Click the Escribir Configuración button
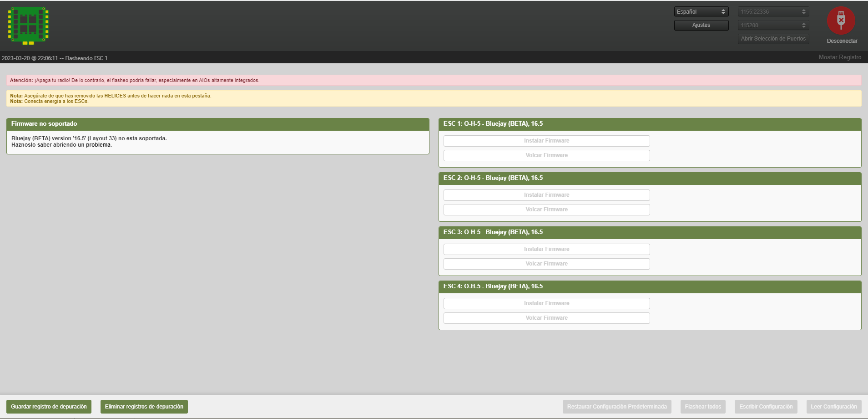The height and width of the screenshot is (419, 868). click(x=766, y=406)
